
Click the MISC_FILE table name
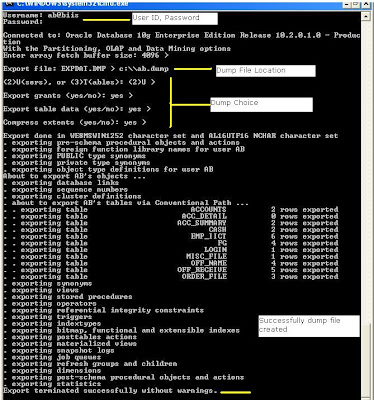pos(206,256)
